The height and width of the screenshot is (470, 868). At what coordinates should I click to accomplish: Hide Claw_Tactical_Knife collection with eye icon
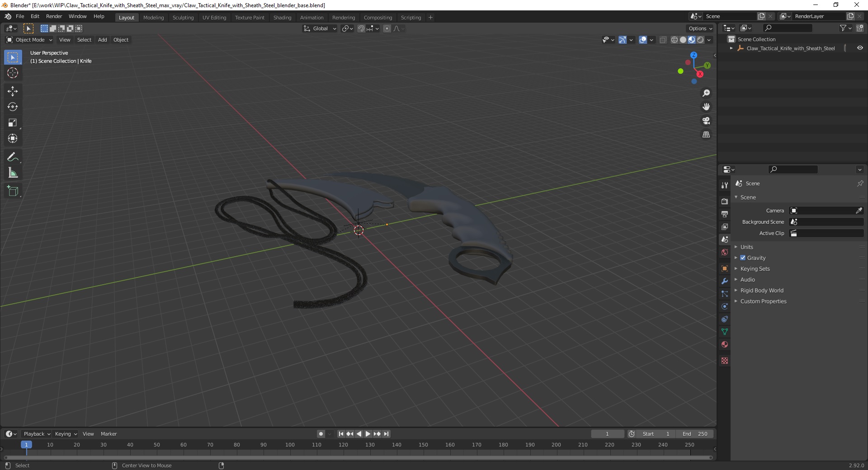pos(860,48)
